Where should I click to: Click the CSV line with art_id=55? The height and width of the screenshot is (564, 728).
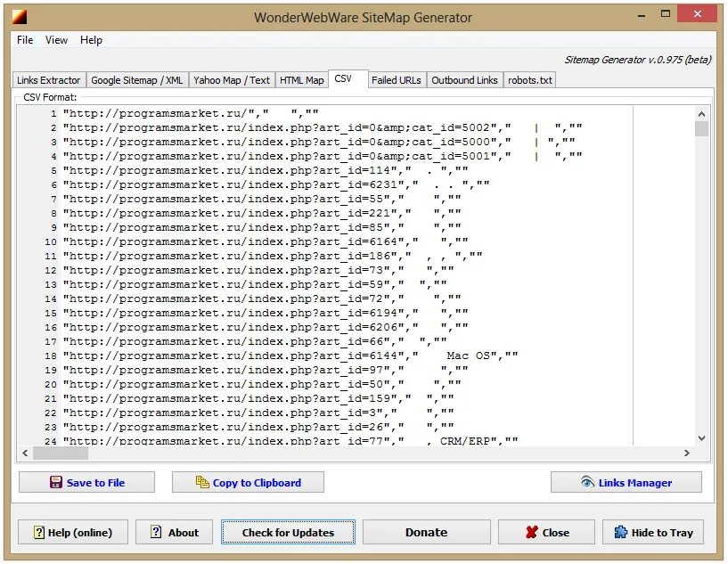click(262, 199)
